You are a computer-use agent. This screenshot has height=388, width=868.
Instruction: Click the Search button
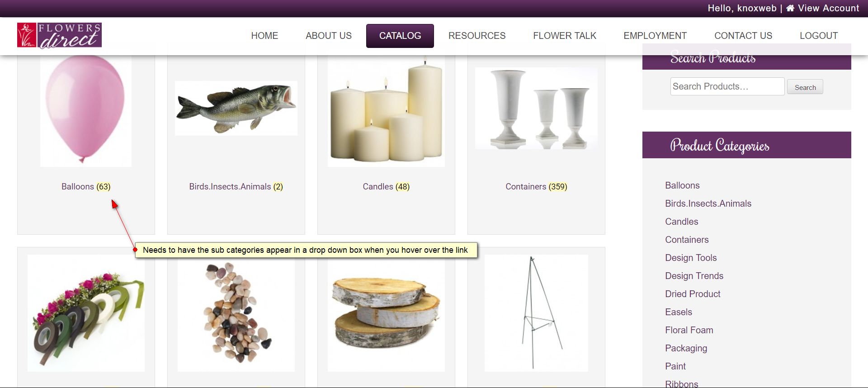(x=805, y=87)
